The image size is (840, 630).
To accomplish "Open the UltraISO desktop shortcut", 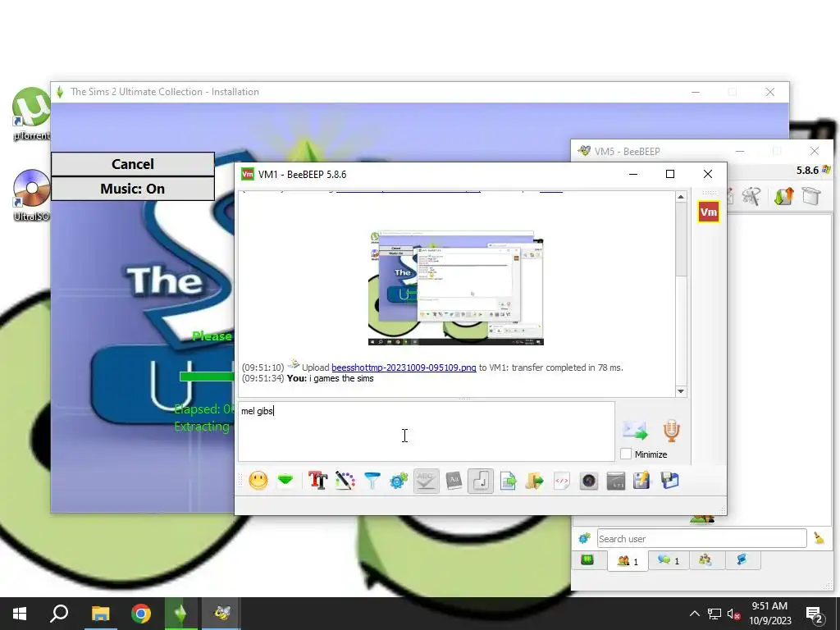I will coord(31,195).
